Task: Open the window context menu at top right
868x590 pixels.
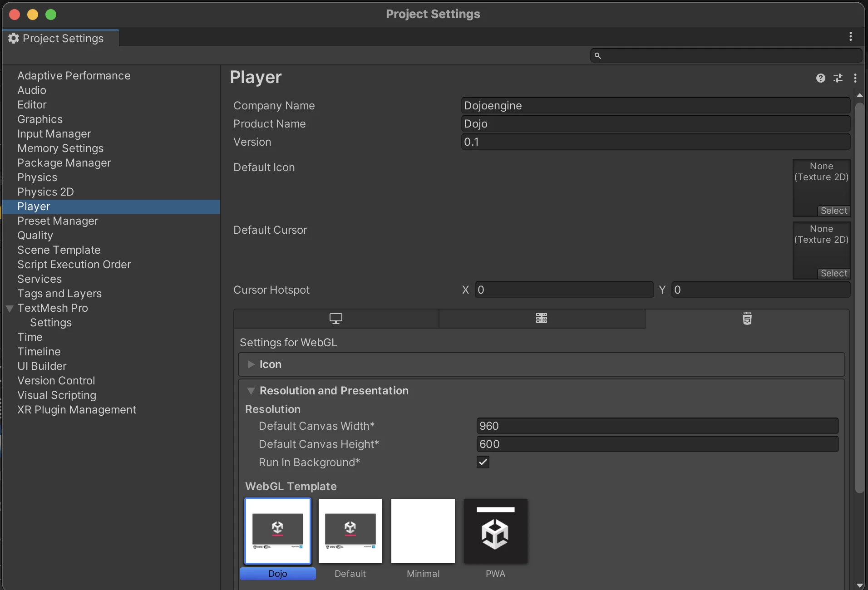Action: [850, 37]
